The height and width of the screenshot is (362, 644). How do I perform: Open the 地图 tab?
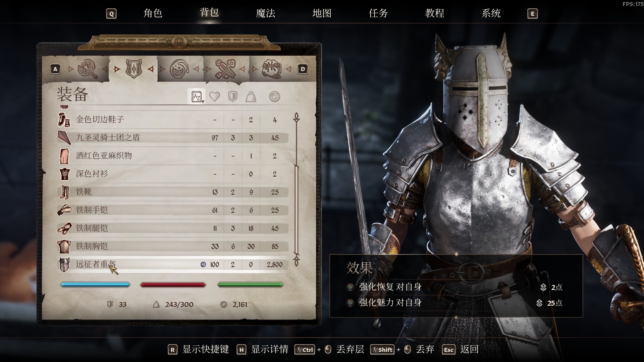[x=322, y=13]
